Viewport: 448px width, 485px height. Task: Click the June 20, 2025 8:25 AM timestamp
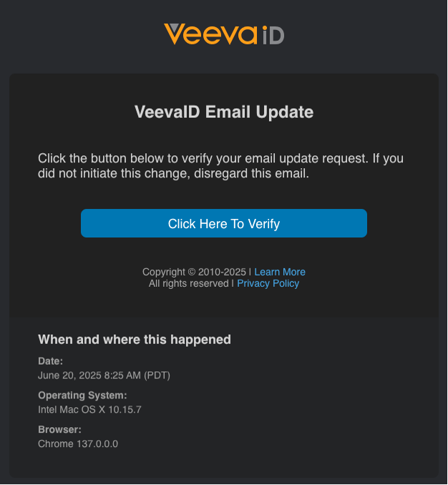pyautogui.click(x=89, y=375)
